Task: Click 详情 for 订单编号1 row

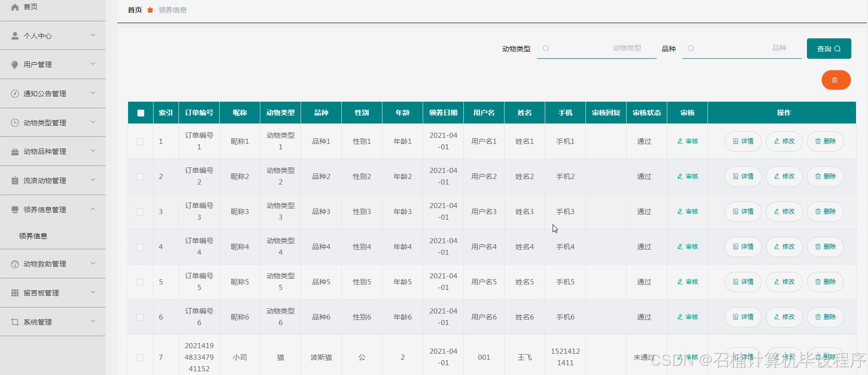Action: click(743, 141)
